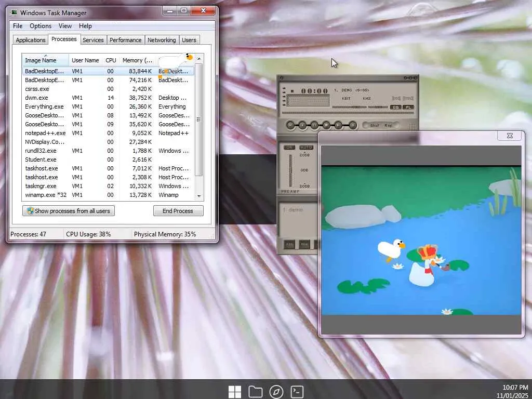Image resolution: width=532 pixels, height=399 pixels.
Task: Select the dwm.exe process row
Action: tap(108, 98)
